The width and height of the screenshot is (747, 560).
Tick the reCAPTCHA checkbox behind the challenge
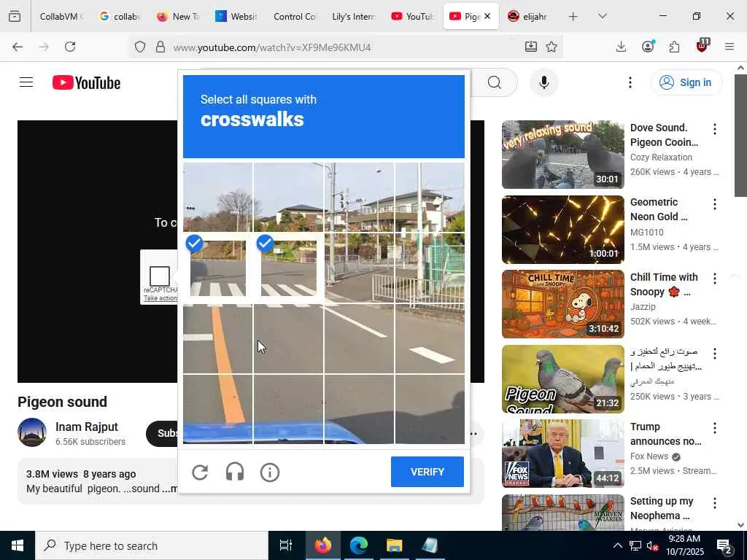(x=160, y=276)
